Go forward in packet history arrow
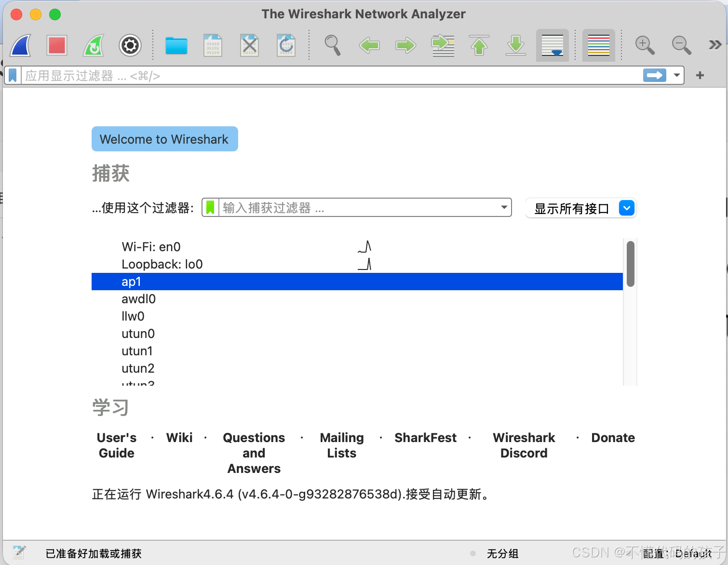The width and height of the screenshot is (728, 565). [x=406, y=45]
